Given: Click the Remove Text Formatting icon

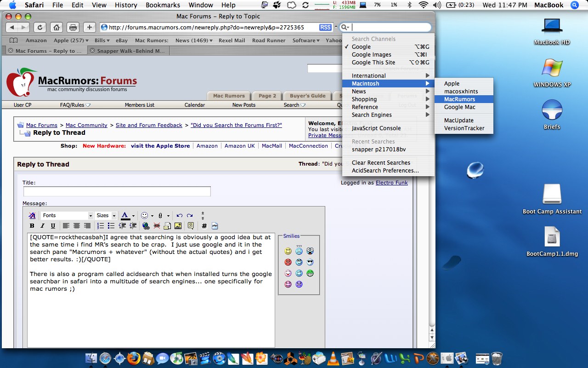Looking at the screenshot, I should coord(32,215).
